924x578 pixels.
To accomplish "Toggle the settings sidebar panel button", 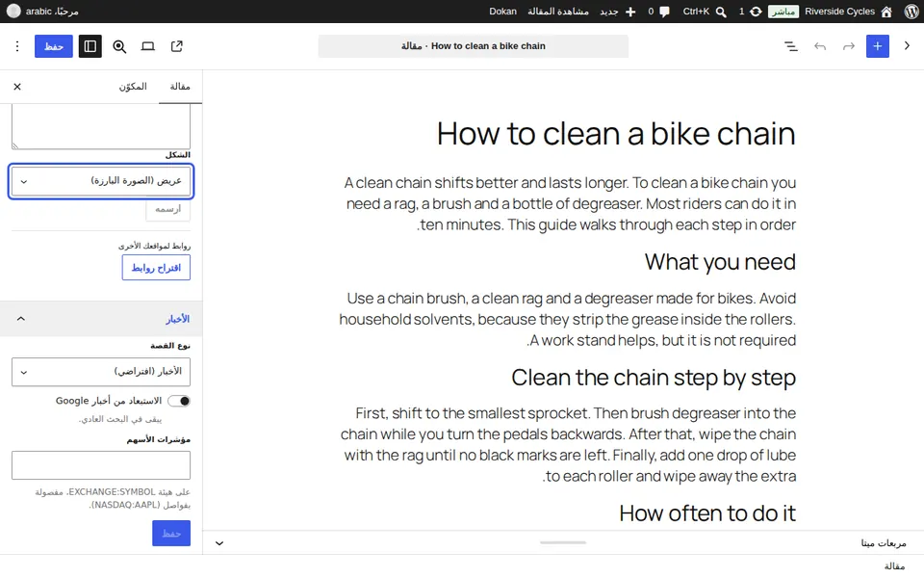I will [x=90, y=46].
